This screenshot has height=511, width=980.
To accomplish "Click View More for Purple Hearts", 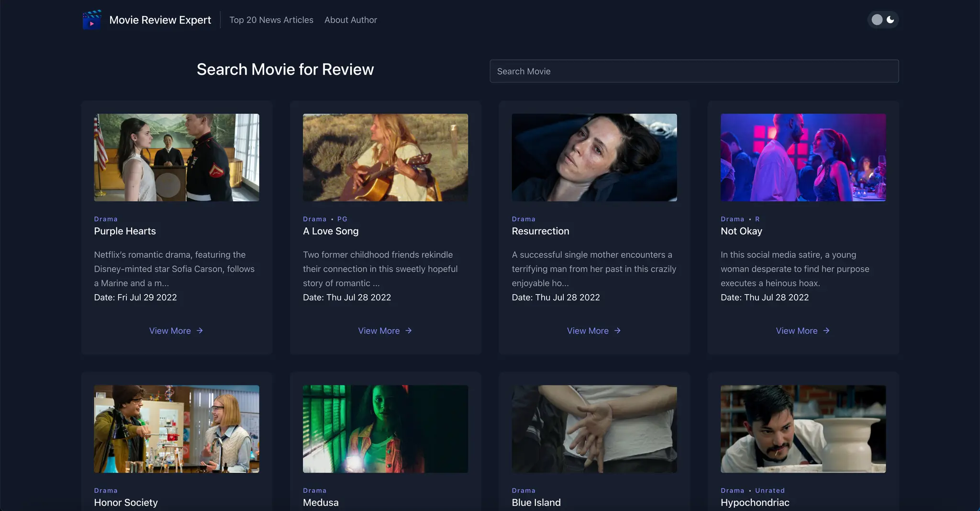I will point(176,331).
